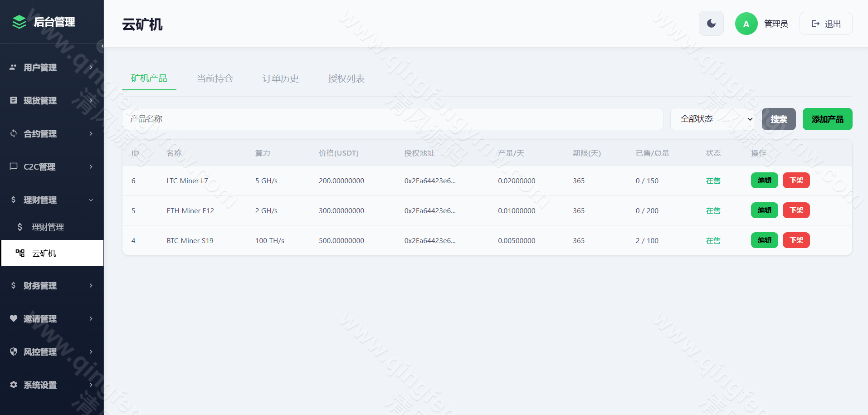Open the 全部状态 status dropdown

tap(712, 119)
